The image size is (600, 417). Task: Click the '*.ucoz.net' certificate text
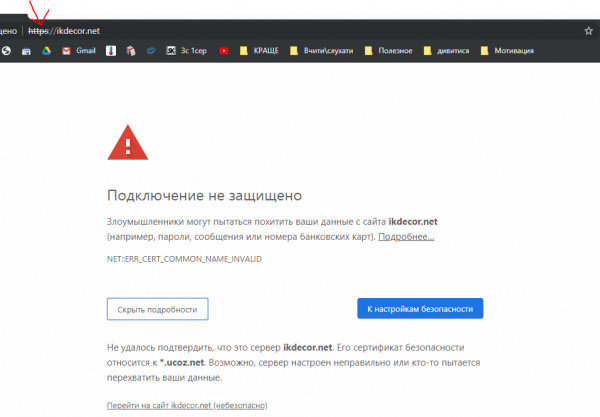click(x=182, y=362)
